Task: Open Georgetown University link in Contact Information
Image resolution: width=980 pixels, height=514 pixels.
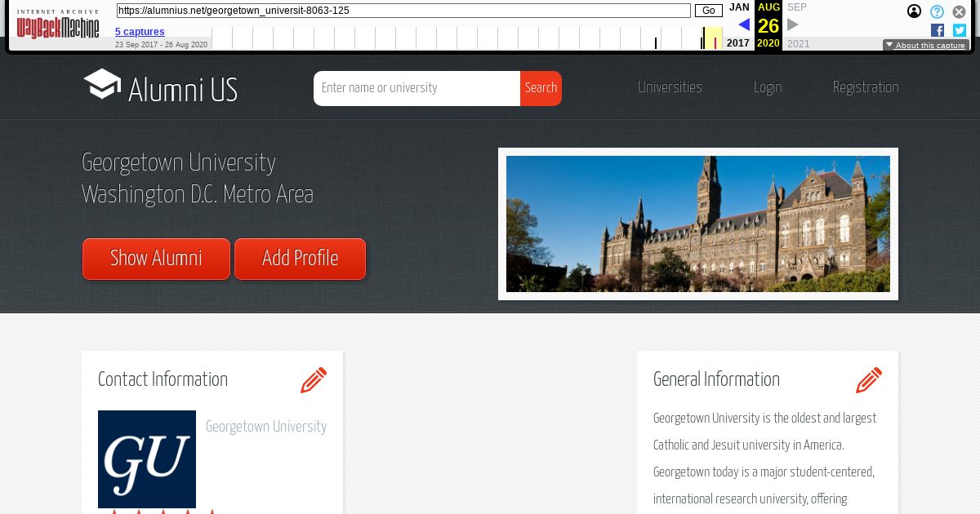Action: [x=266, y=427]
